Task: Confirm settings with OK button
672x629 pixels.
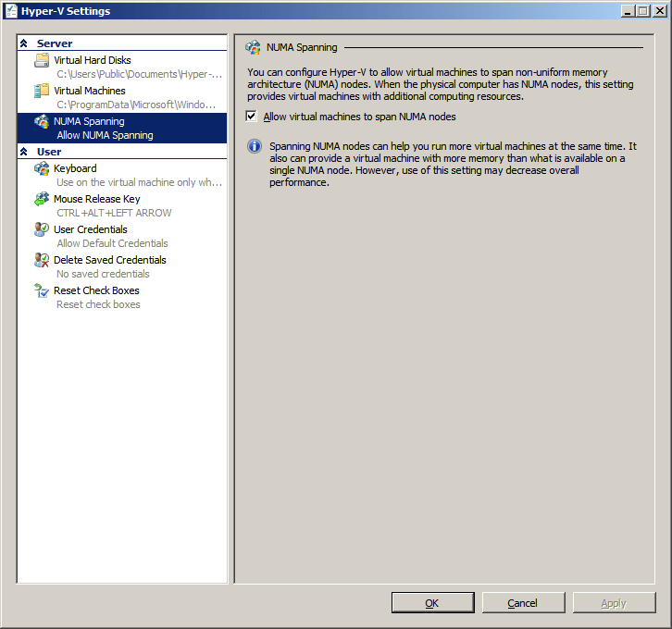Action: click(x=433, y=603)
